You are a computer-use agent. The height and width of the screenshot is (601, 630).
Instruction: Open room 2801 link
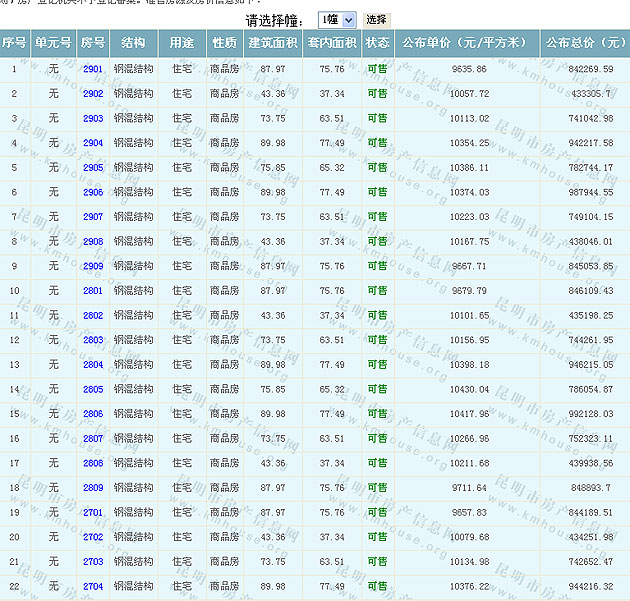point(93,291)
